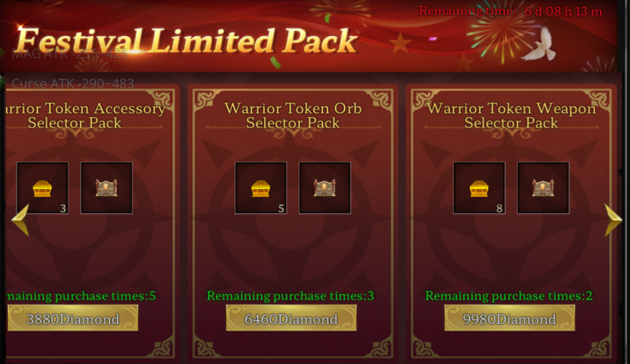
Task: Purchase Orb pack with 6460Diamond button
Action: 291,318
